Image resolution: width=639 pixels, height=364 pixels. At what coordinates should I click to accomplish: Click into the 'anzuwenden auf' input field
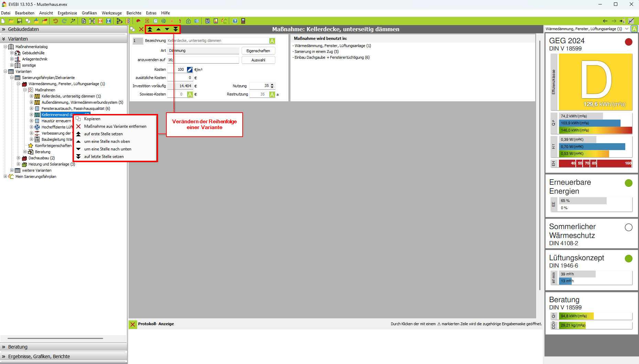[x=206, y=60]
